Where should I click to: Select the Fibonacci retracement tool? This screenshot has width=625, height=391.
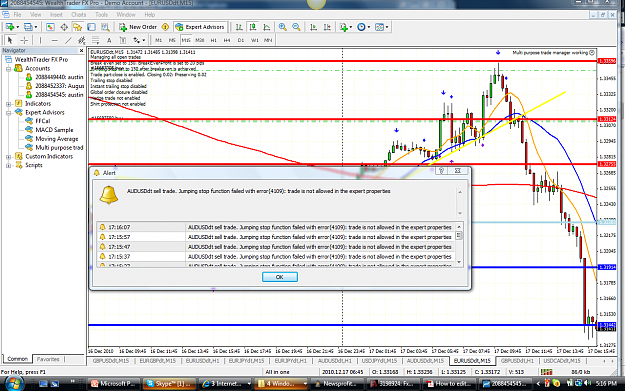click(96, 40)
